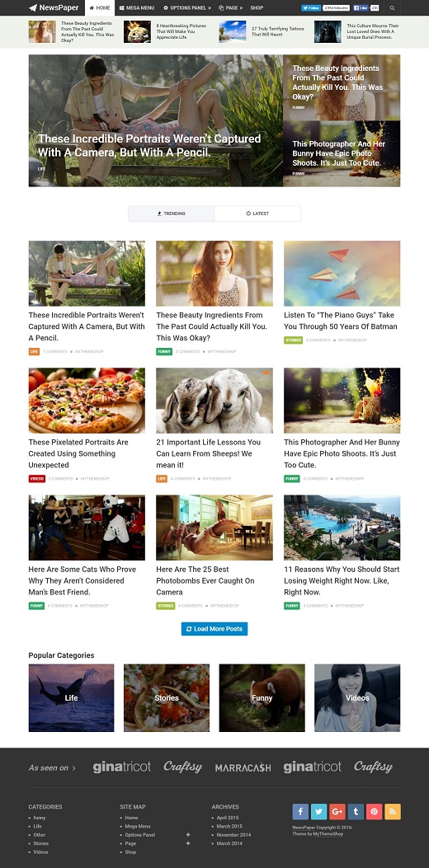Screen dimensions: 429x868
Task: Open April 2015 archive link
Action: 227,818
